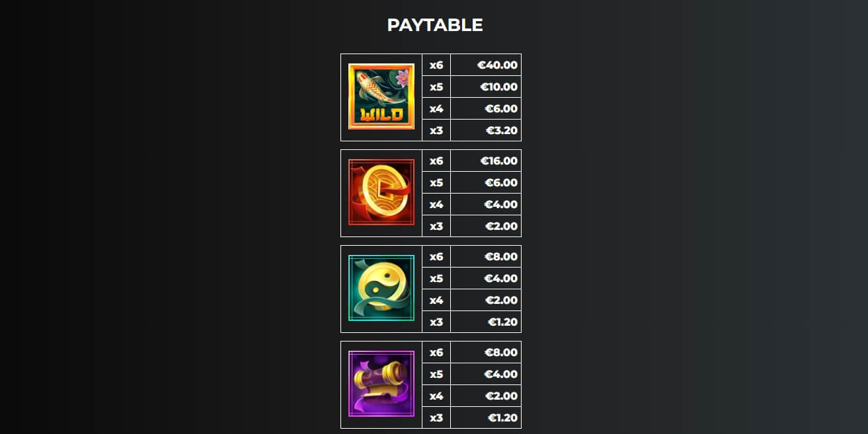Image resolution: width=868 pixels, height=434 pixels.
Task: Select the x3 multiplier of the red coin
Action: [436, 226]
